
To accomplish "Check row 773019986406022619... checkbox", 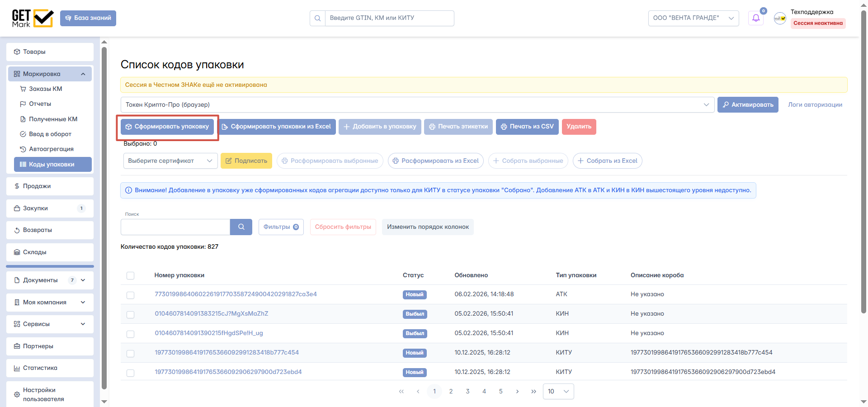I will pos(131,295).
